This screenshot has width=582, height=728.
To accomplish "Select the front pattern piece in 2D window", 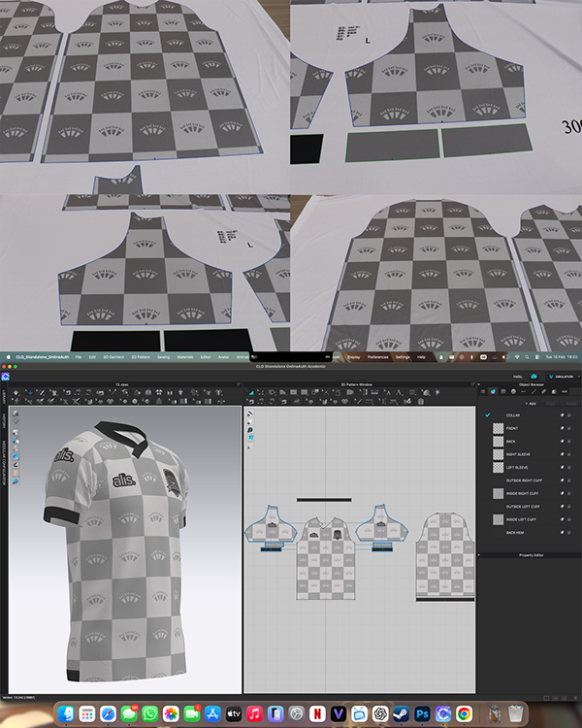I will tap(326, 558).
